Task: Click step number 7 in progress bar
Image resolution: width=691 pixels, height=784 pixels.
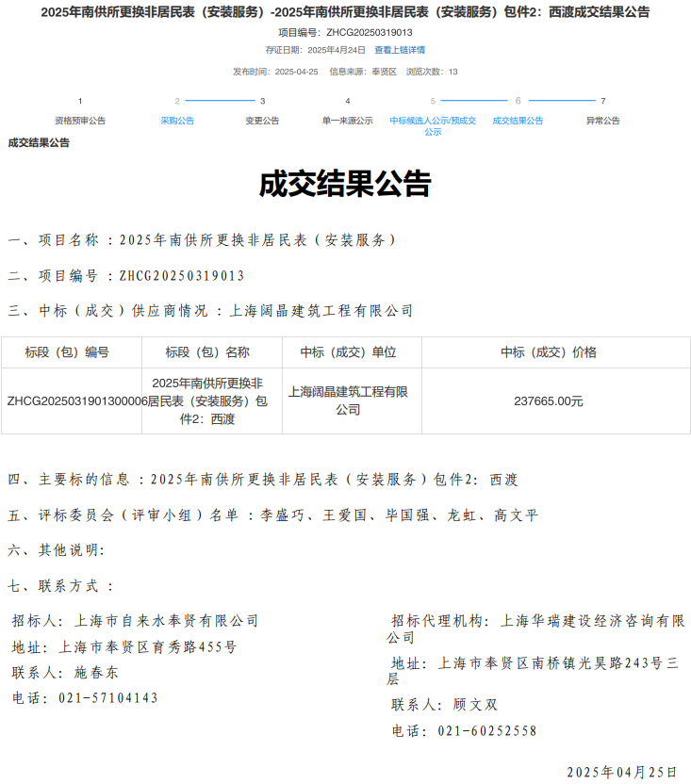Action: click(x=602, y=101)
